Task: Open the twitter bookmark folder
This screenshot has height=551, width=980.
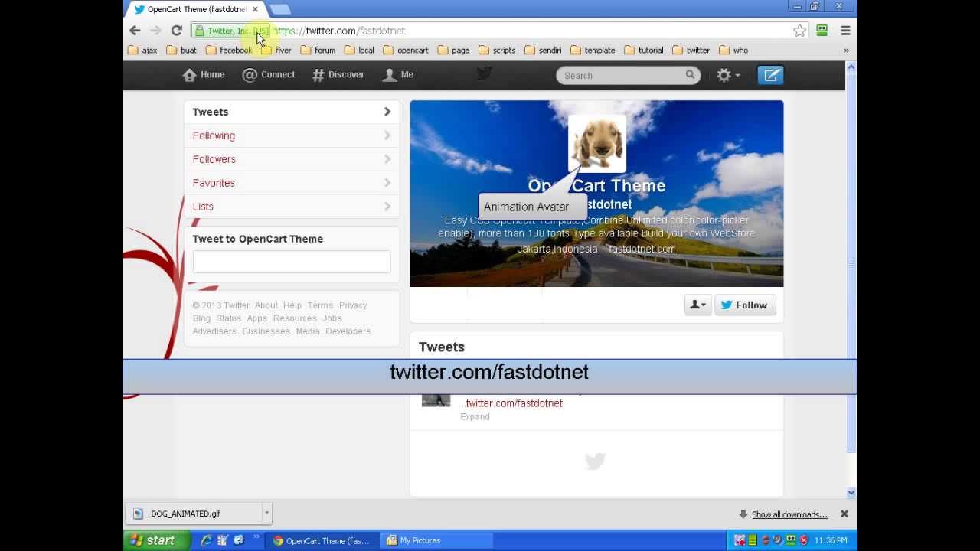Action: pyautogui.click(x=691, y=51)
